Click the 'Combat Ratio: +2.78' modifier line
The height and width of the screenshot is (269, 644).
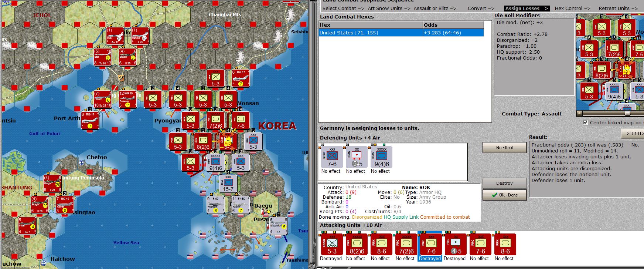point(522,34)
